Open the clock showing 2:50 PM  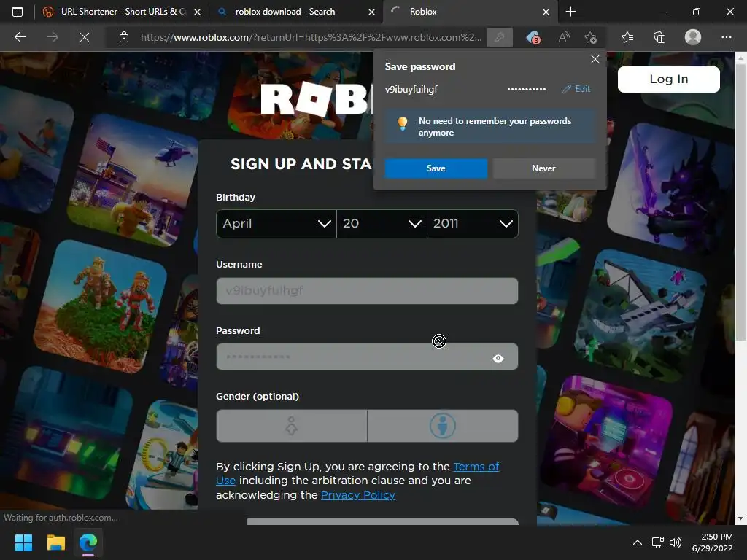tap(712, 542)
